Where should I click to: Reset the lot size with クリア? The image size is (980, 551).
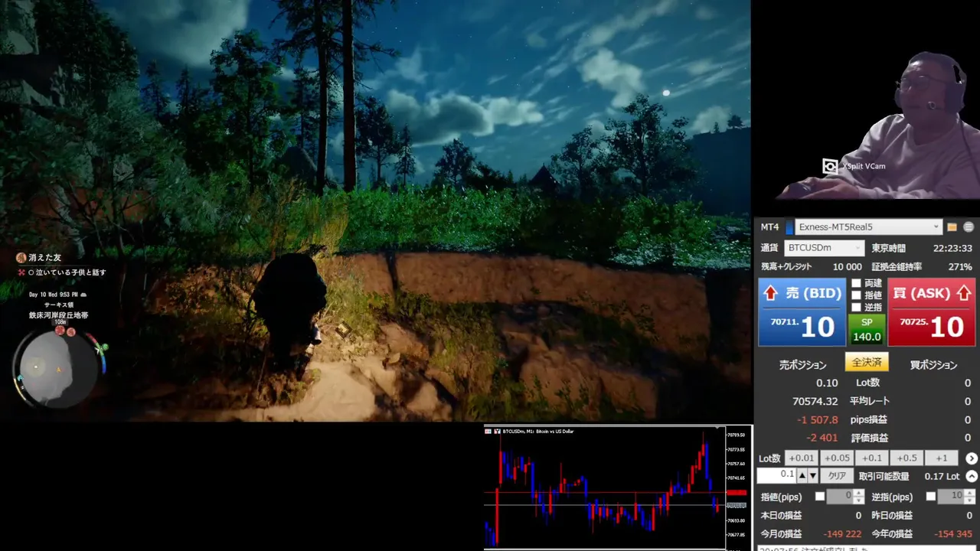pos(837,476)
